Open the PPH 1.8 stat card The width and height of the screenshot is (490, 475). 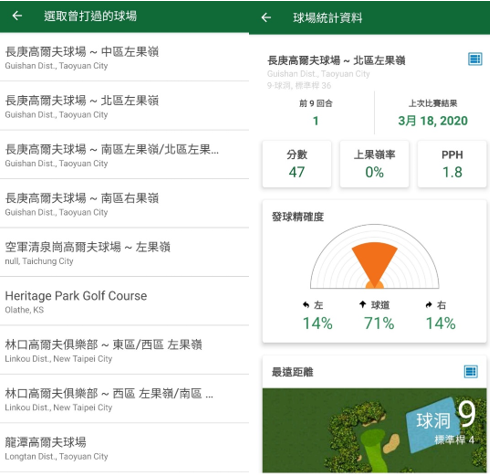(452, 164)
